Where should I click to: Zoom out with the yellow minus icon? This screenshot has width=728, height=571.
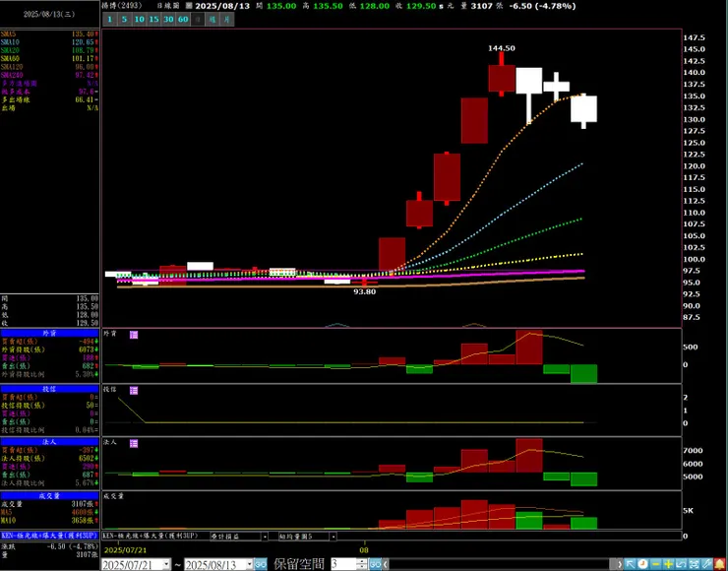(x=655, y=564)
